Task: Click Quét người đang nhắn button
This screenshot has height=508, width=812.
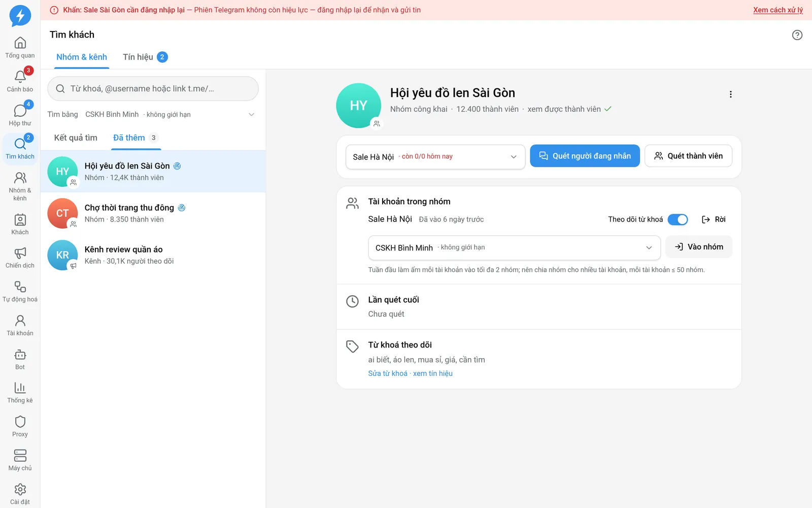Action: (x=585, y=156)
